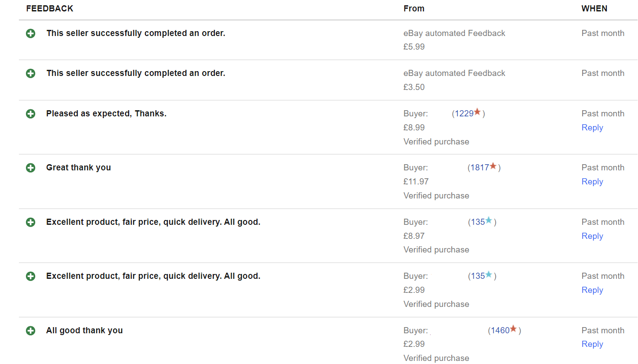Click positive icon next to 'All good thank you'
This screenshot has height=364, width=638.
[x=30, y=331]
